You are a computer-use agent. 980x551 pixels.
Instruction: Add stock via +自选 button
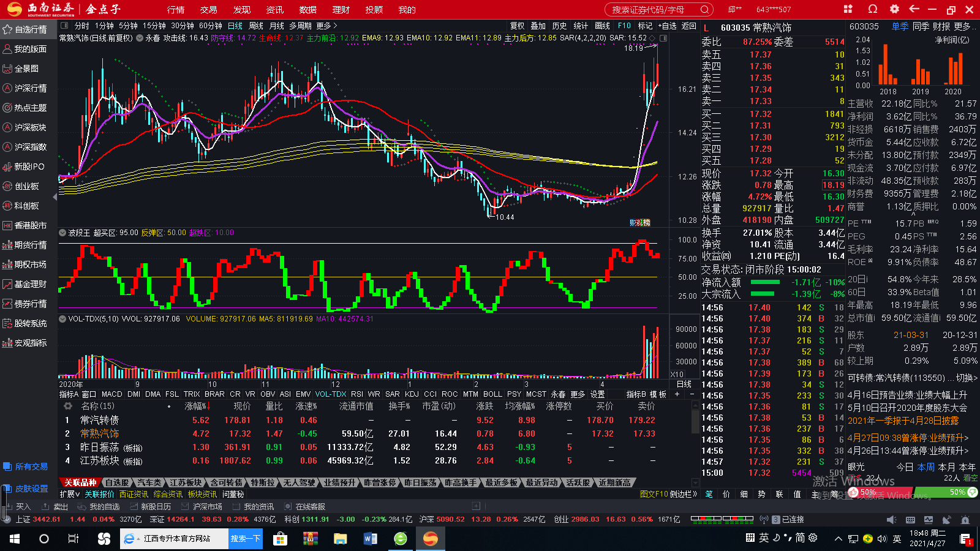pyautogui.click(x=668, y=26)
